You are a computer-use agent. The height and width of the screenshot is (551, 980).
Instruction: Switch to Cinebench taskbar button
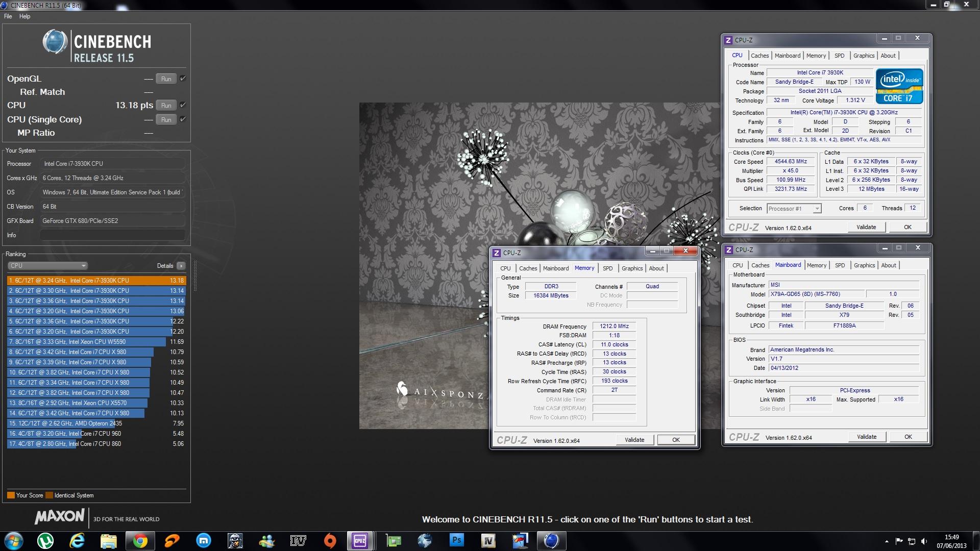point(551,541)
